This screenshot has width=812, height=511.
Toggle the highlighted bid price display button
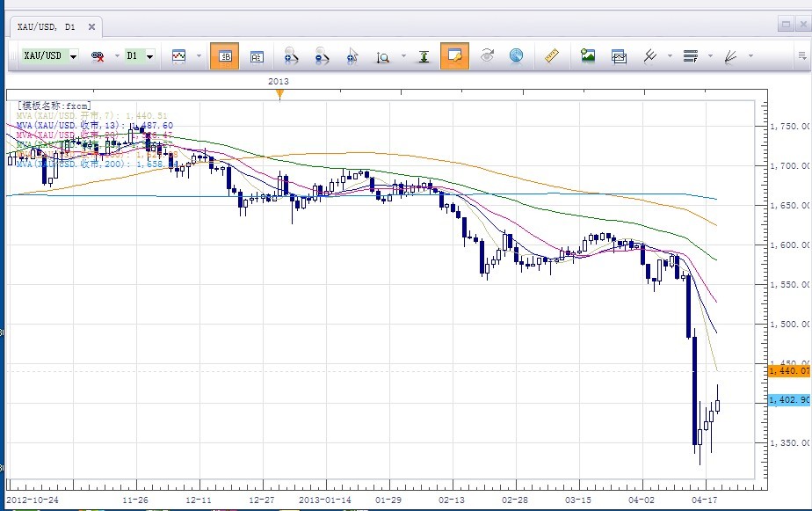point(226,56)
